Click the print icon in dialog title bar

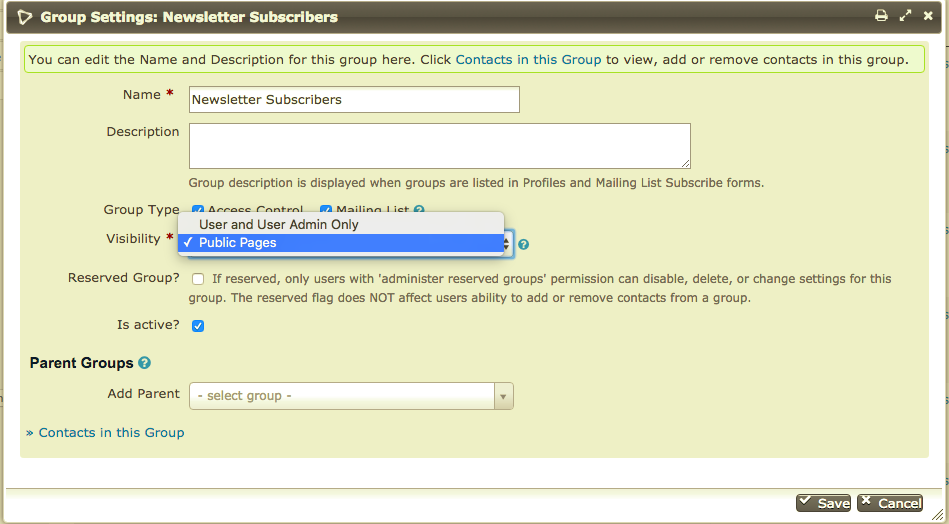[x=881, y=16]
